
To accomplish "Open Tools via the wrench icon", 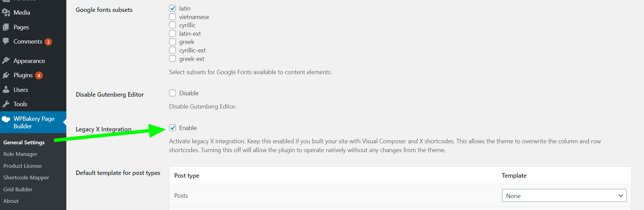I will [7, 104].
